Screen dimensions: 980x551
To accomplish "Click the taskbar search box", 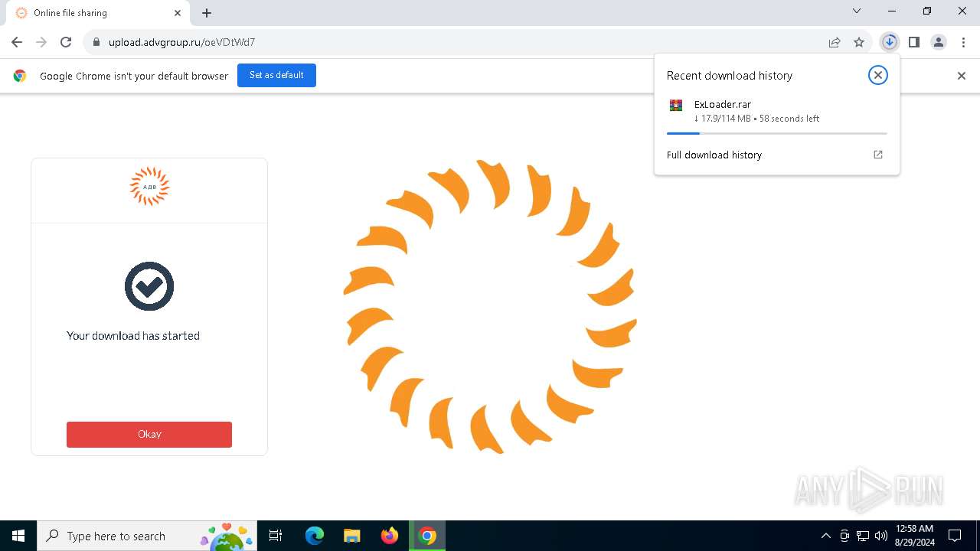I will [148, 536].
